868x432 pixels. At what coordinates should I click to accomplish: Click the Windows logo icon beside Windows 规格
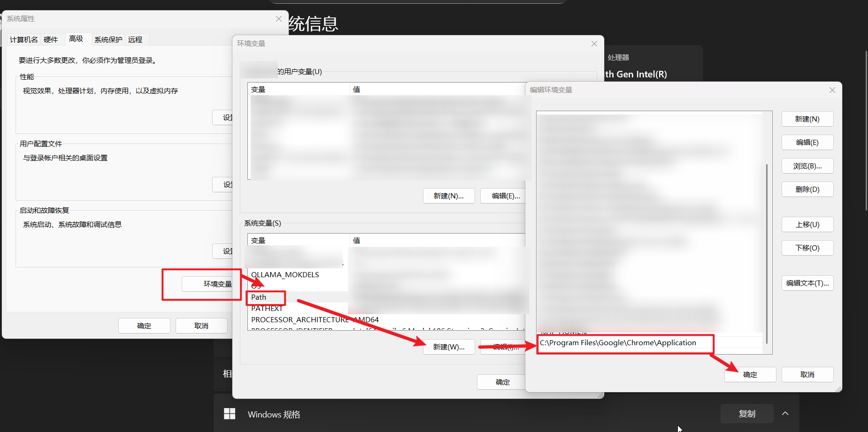tap(230, 414)
